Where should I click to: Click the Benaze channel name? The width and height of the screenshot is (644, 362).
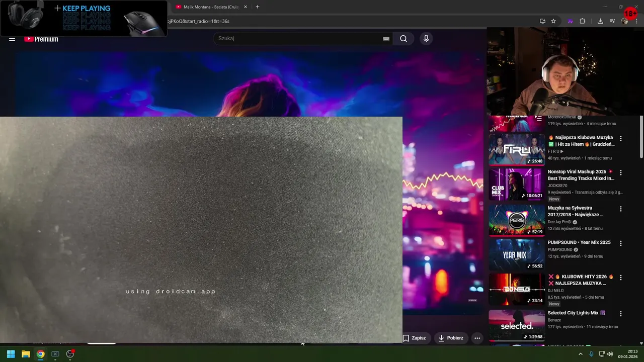coord(554,320)
